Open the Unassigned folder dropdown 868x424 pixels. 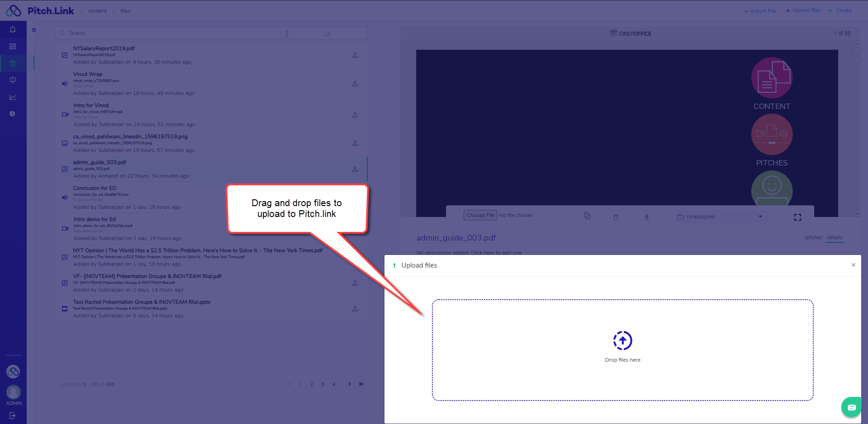pyautogui.click(x=719, y=217)
